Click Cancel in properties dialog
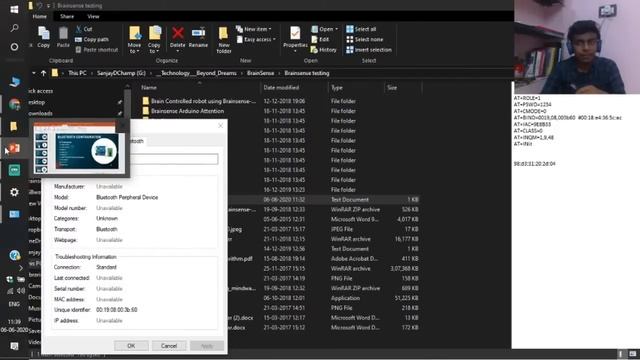Viewport: 640px width, 360px height. tap(169, 346)
